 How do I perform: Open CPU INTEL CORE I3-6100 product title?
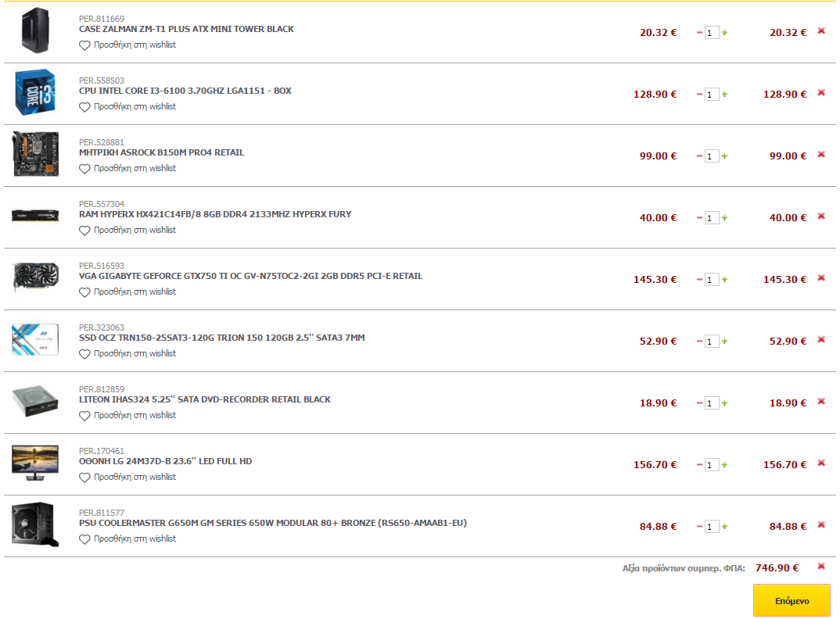click(185, 91)
